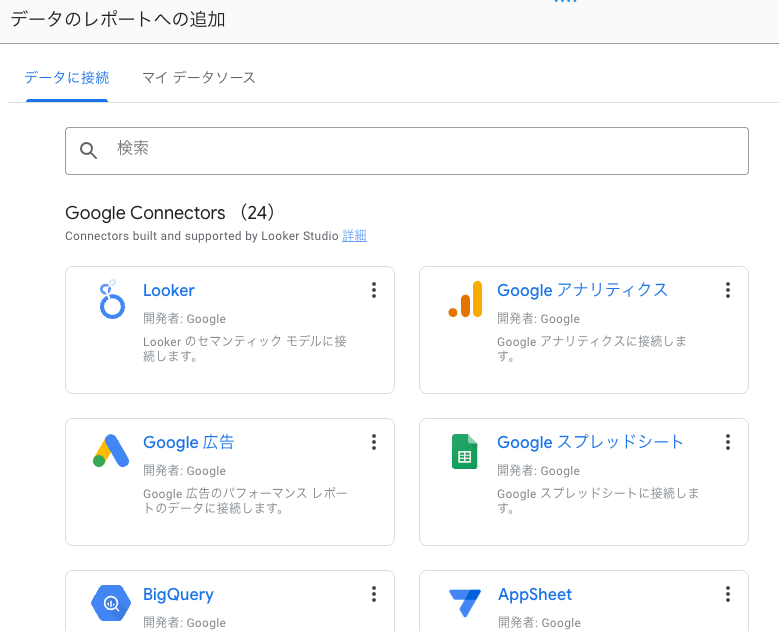This screenshot has width=779, height=631.
Task: Click the magnifier icon in search bar
Action: pyautogui.click(x=89, y=150)
